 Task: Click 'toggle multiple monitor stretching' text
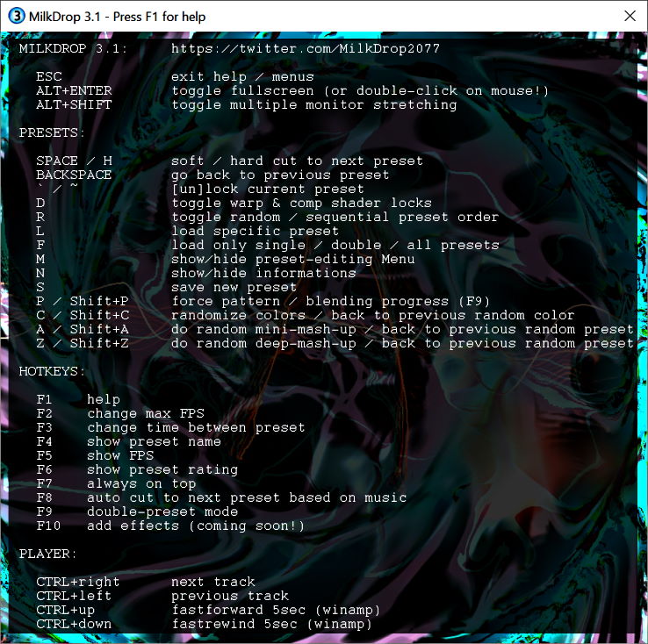pyautogui.click(x=314, y=105)
